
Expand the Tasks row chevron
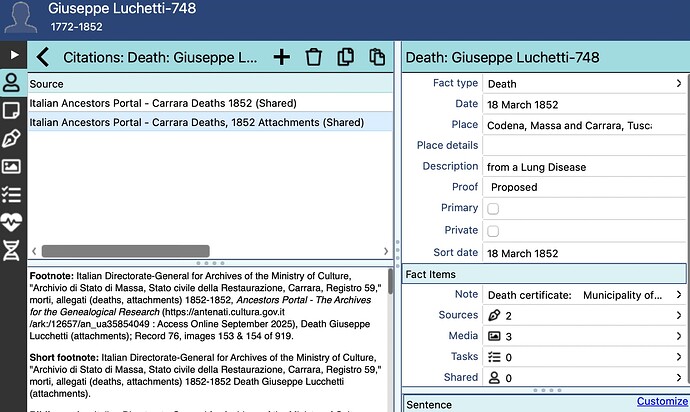[x=679, y=357]
